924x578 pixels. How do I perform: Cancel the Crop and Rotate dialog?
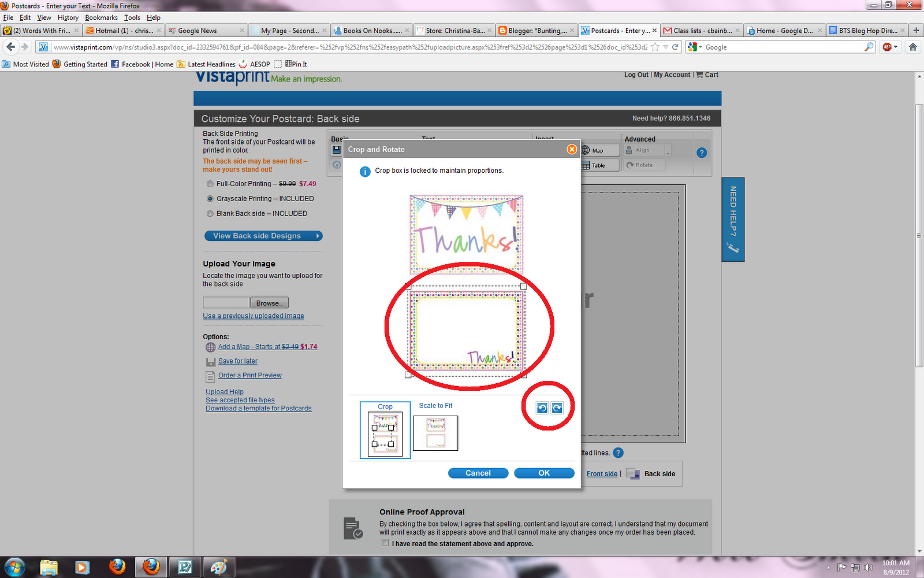tap(478, 473)
